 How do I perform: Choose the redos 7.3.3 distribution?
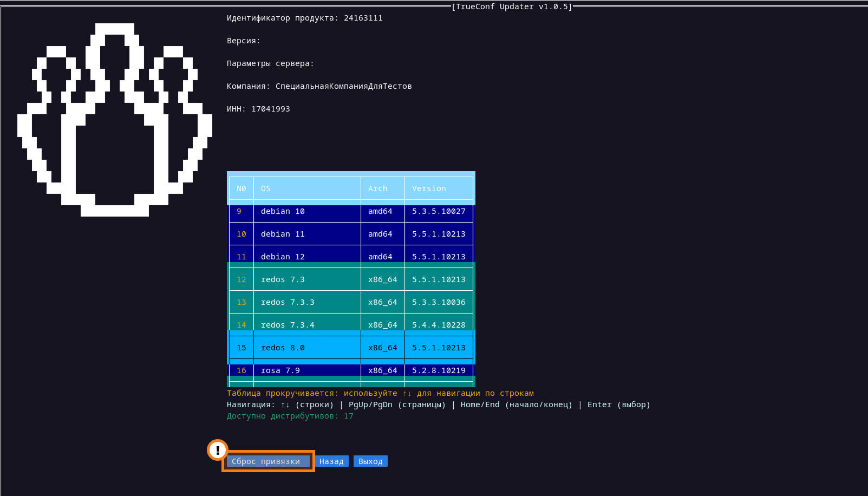pyautogui.click(x=351, y=302)
